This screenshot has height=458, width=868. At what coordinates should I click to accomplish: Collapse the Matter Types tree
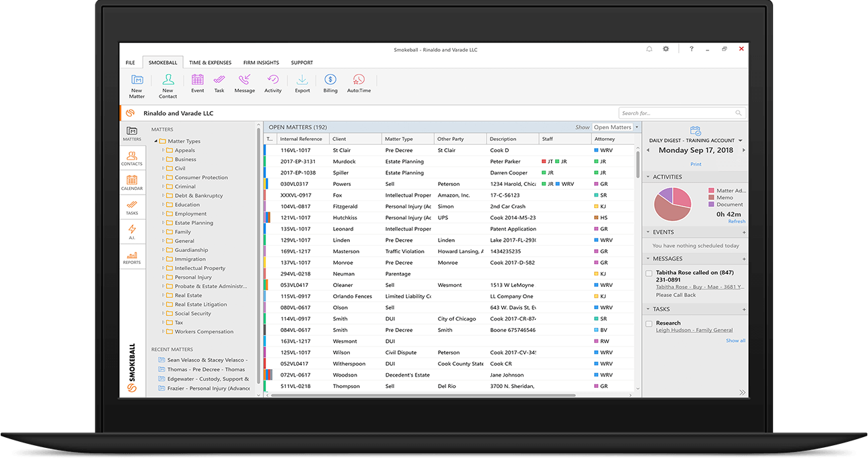point(156,141)
